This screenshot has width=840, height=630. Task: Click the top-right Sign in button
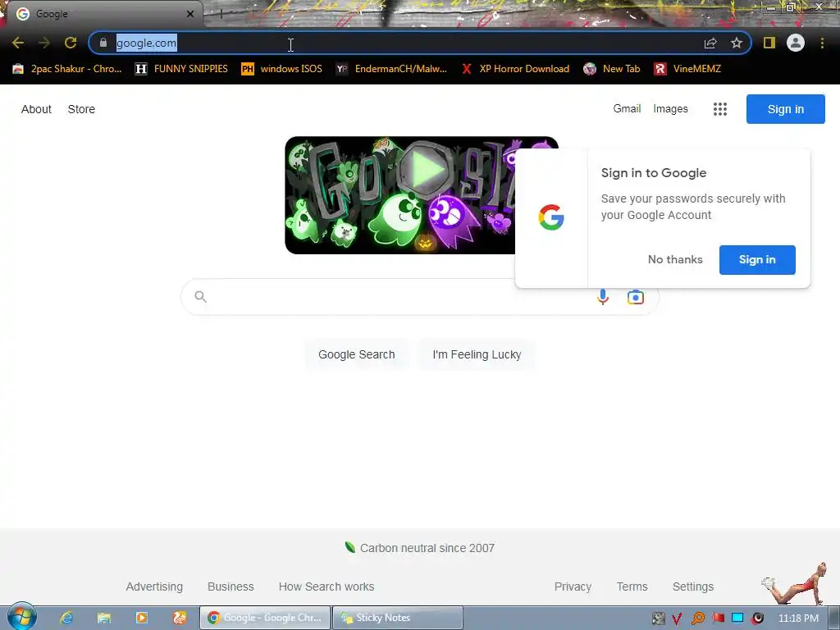(x=785, y=109)
